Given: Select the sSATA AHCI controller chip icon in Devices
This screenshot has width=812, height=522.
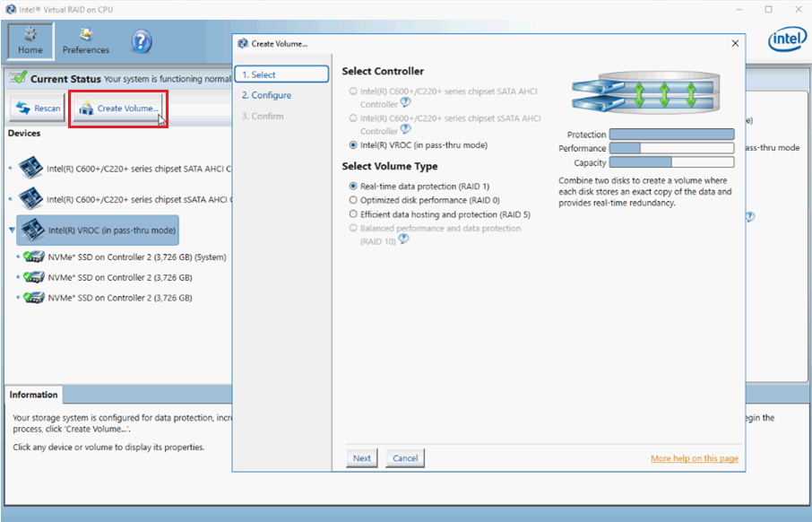Looking at the screenshot, I should click(x=30, y=198).
